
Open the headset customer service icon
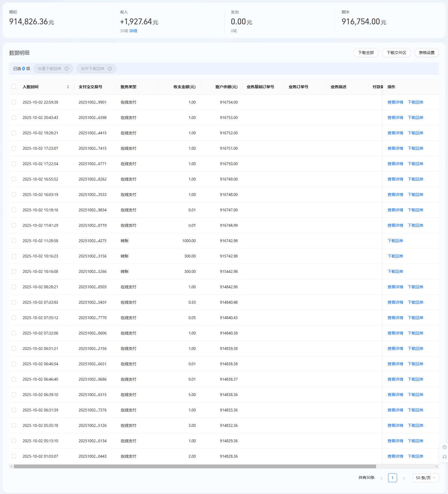click(x=444, y=457)
